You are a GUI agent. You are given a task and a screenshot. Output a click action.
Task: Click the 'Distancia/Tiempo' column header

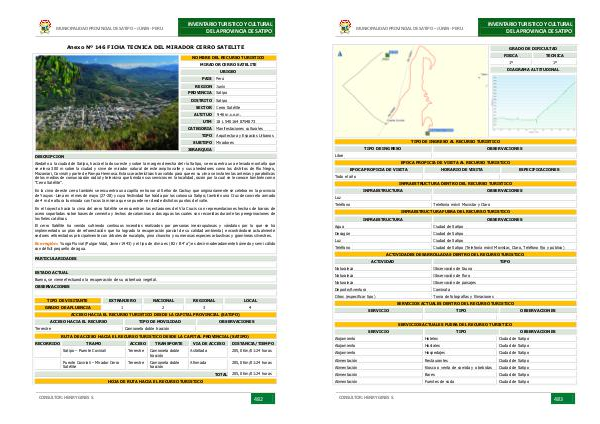coord(253,344)
